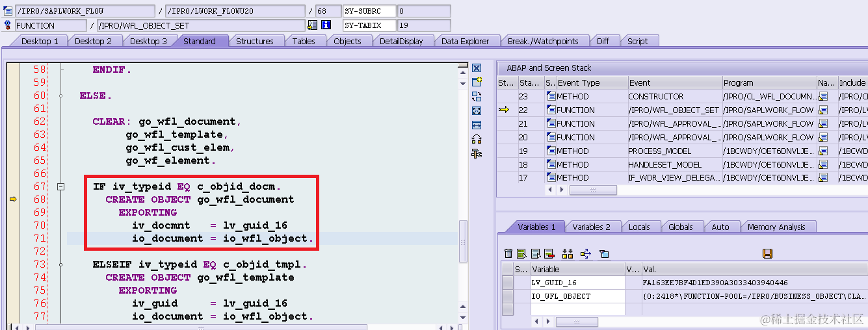Click the headphones Services icon beside the editor
Screen dimensions: 868x330
[477, 139]
